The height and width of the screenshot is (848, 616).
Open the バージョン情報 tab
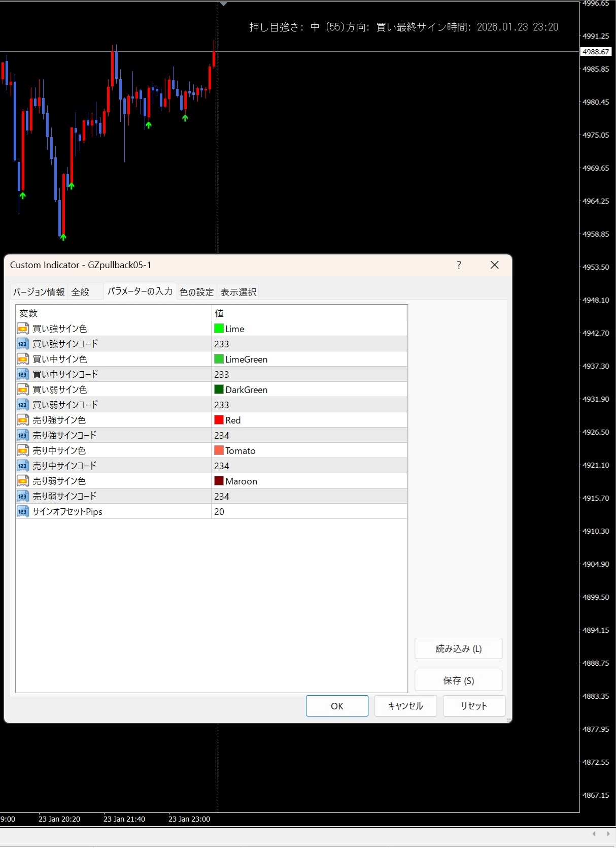pos(39,292)
